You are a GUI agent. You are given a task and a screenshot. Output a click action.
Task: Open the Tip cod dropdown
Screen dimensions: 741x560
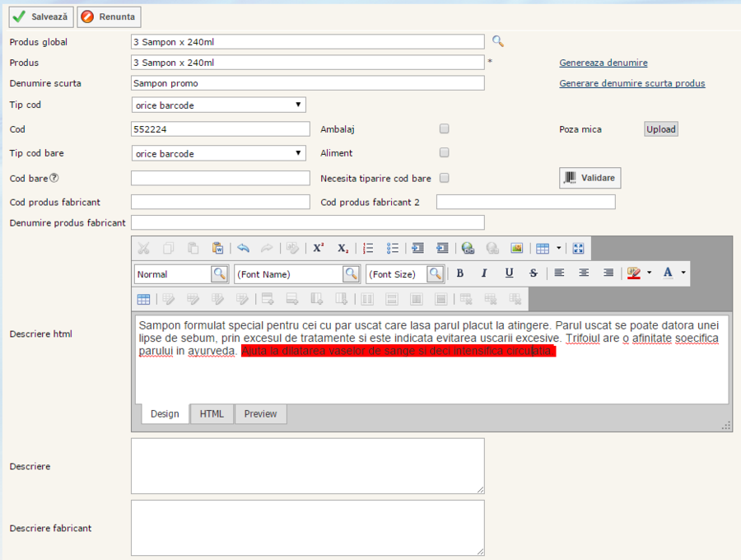coord(218,105)
